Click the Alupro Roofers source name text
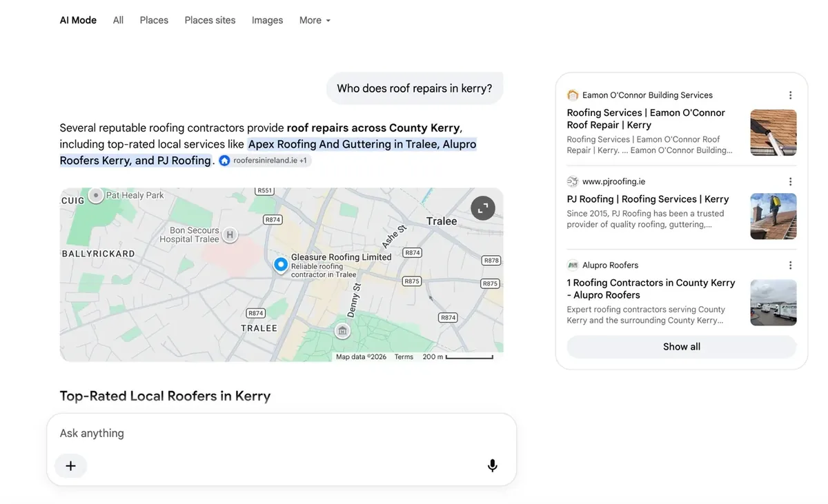The image size is (828, 504). (610, 265)
